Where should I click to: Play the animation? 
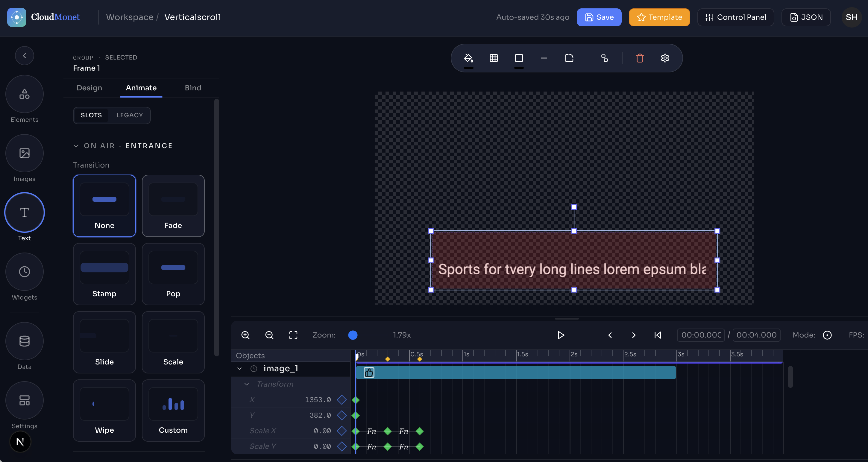(x=561, y=335)
